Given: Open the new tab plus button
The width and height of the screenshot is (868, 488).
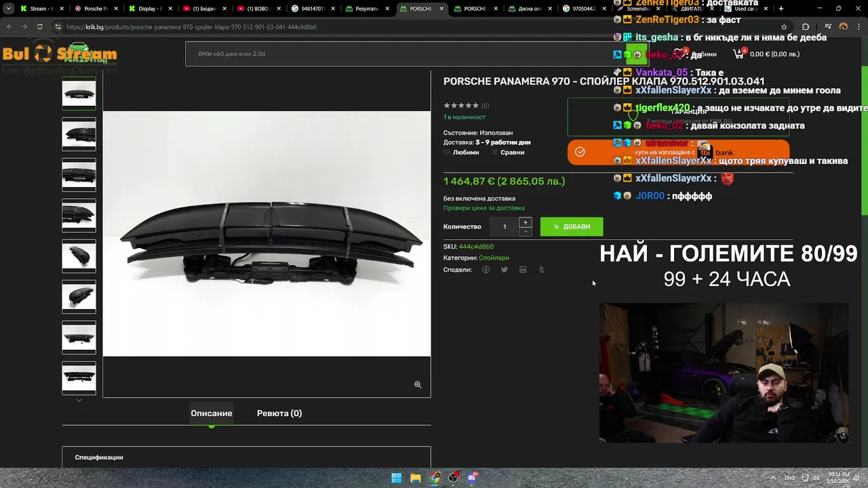Looking at the screenshot, I should (781, 9).
